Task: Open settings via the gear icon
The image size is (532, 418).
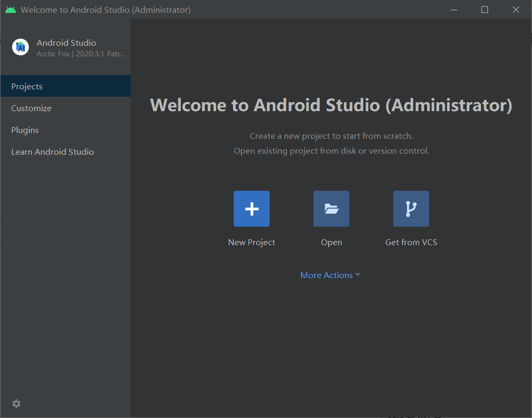Action: [16, 404]
